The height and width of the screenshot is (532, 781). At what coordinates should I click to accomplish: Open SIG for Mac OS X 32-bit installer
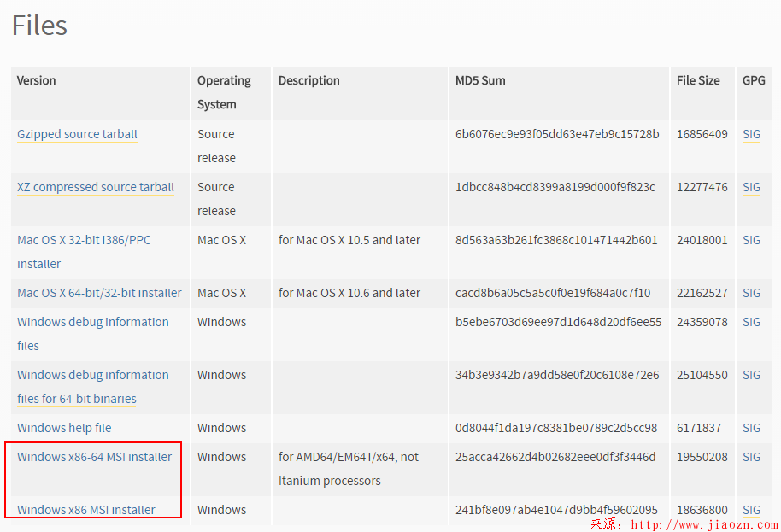[751, 240]
